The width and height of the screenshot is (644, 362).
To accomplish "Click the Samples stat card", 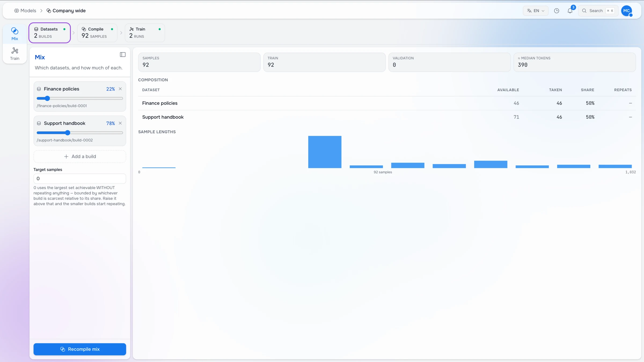I will [199, 62].
